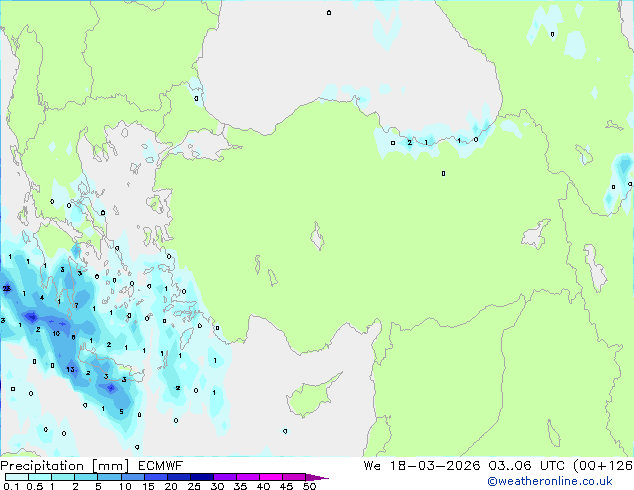Click the '18-03-2026' forecast date
Viewport: 634px width, 490px height.
click(x=435, y=466)
